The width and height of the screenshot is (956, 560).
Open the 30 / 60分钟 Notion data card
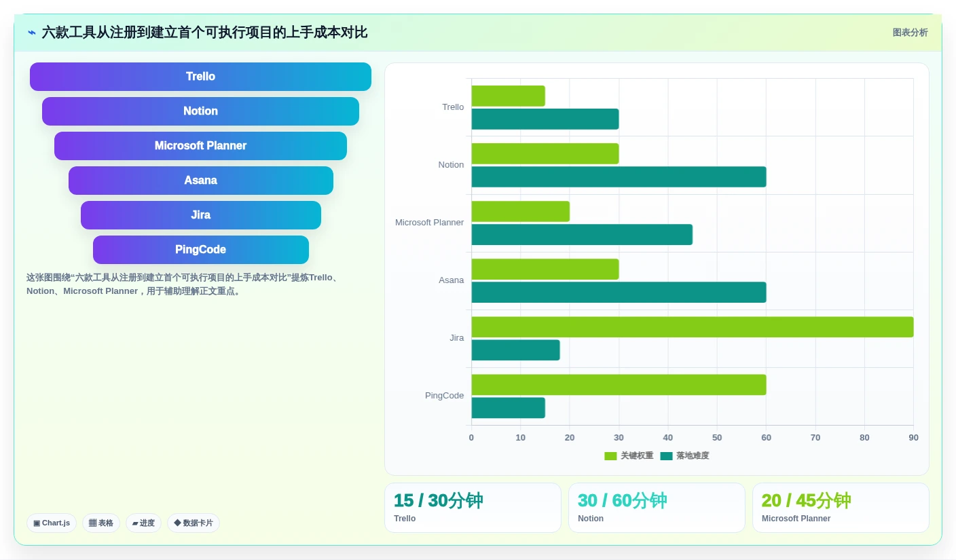point(657,508)
